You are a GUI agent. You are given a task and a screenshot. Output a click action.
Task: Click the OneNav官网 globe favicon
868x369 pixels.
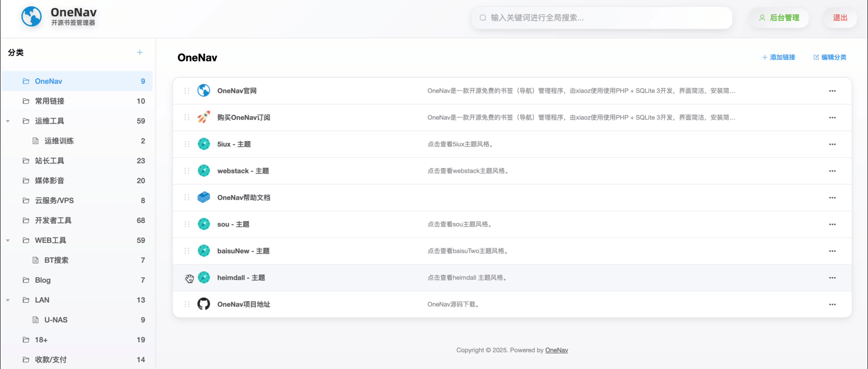tap(204, 90)
